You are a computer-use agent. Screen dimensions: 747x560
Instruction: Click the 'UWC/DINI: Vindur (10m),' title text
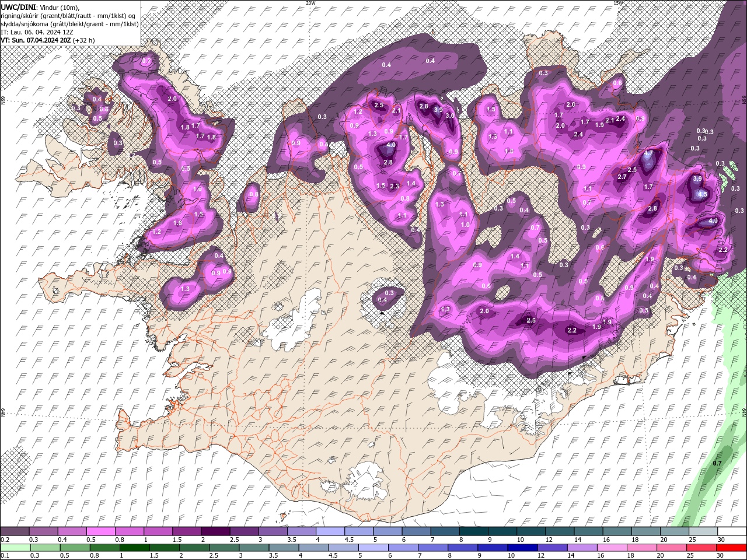39,6
